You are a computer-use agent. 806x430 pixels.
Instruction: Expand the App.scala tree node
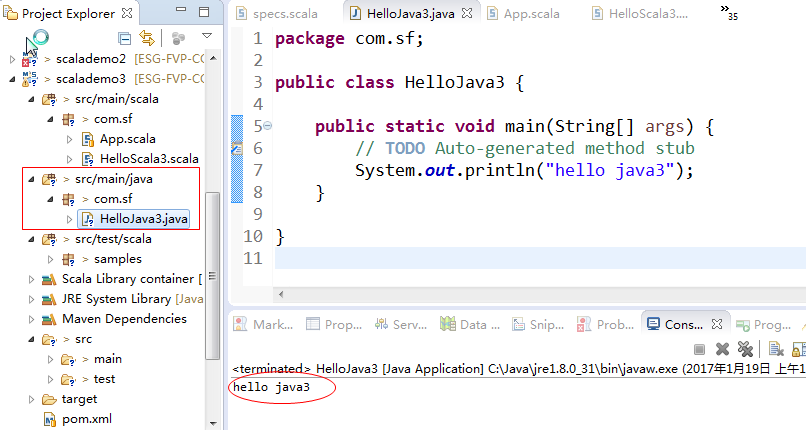pos(69,139)
